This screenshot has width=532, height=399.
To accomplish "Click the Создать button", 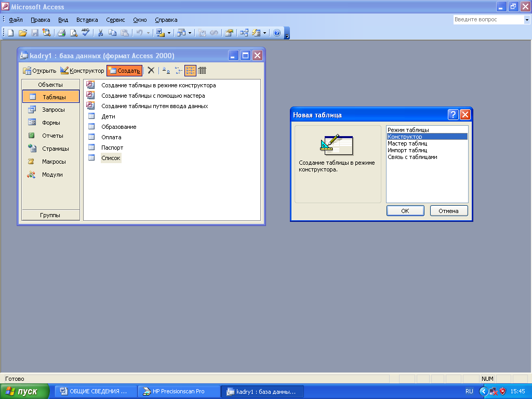I will [x=124, y=71].
